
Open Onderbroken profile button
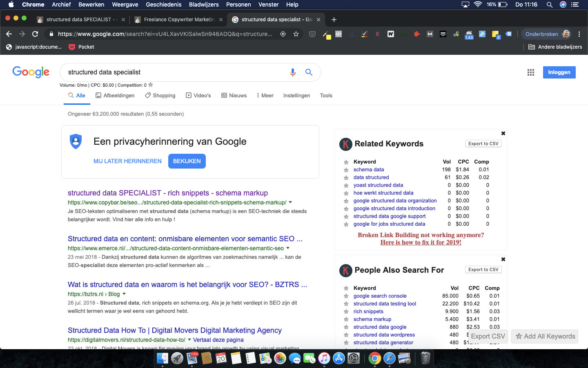coord(547,34)
